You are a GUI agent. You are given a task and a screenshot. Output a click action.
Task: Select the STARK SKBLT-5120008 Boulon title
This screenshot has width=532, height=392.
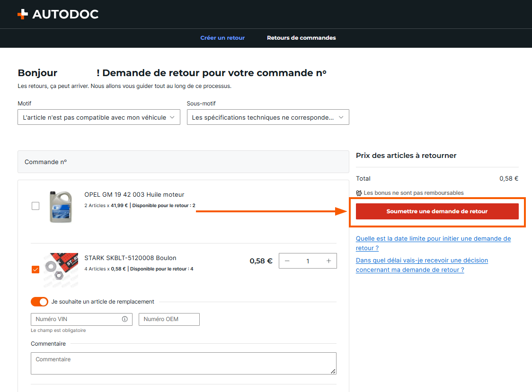tap(130, 258)
